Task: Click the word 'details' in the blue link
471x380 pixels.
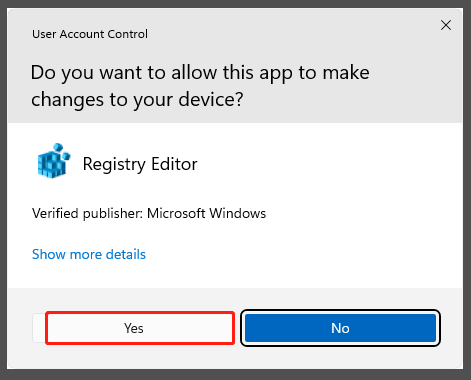Action: [126, 255]
